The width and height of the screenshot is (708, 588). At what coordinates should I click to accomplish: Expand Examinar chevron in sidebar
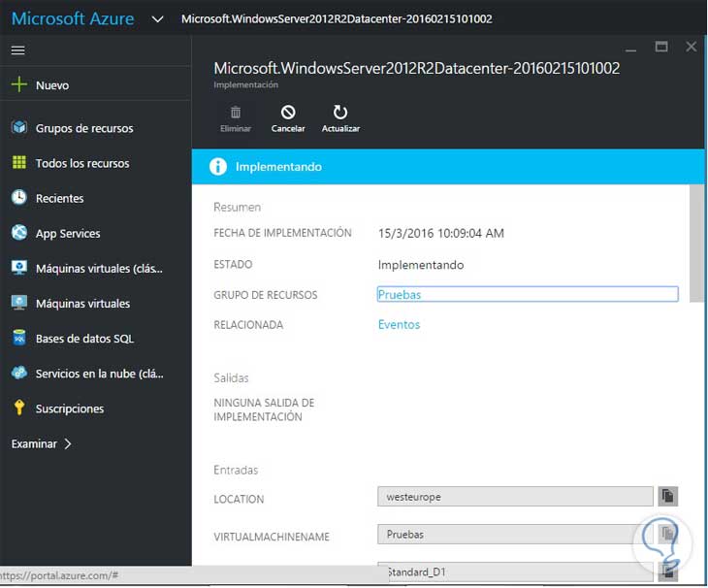pos(68,444)
